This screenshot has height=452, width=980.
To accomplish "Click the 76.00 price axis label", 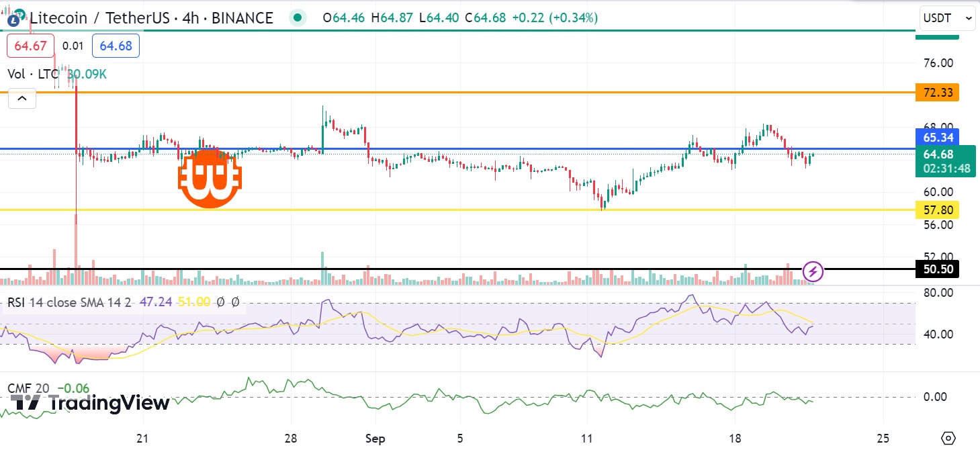I will (938, 63).
